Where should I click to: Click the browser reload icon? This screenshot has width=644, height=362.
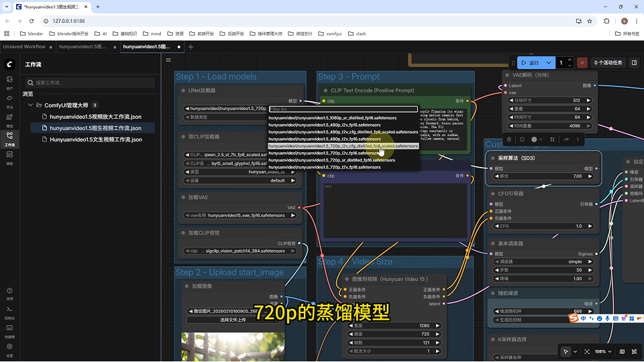[32, 21]
